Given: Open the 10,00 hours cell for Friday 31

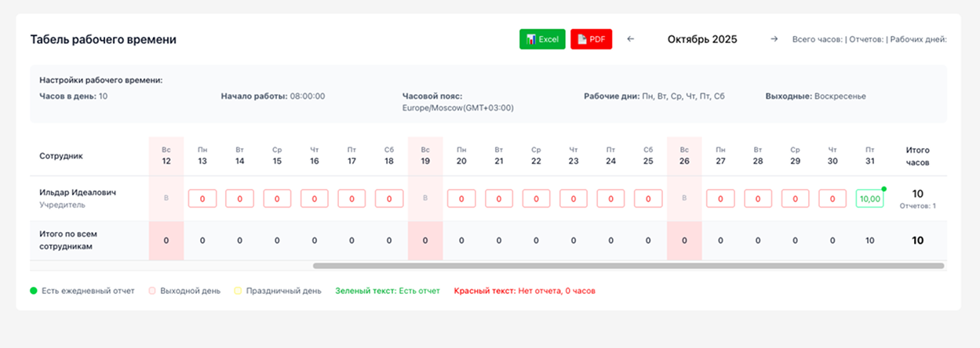Looking at the screenshot, I should coord(869,199).
